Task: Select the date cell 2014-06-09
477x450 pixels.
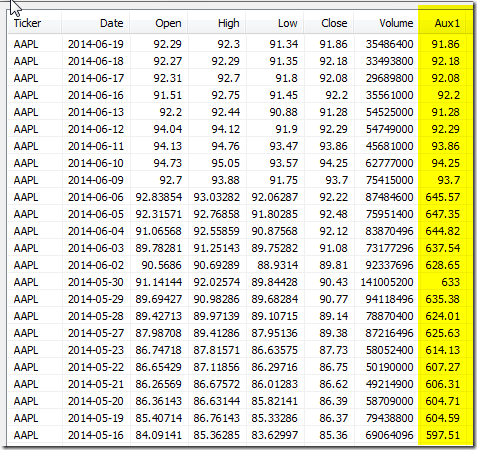Action: [96, 180]
